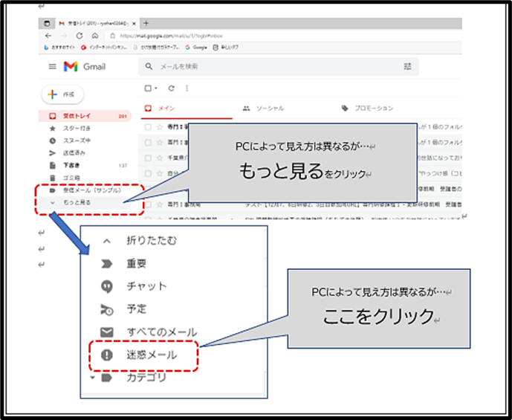Go back with the browser back arrow
This screenshot has height=420, width=512.
[x=48, y=36]
